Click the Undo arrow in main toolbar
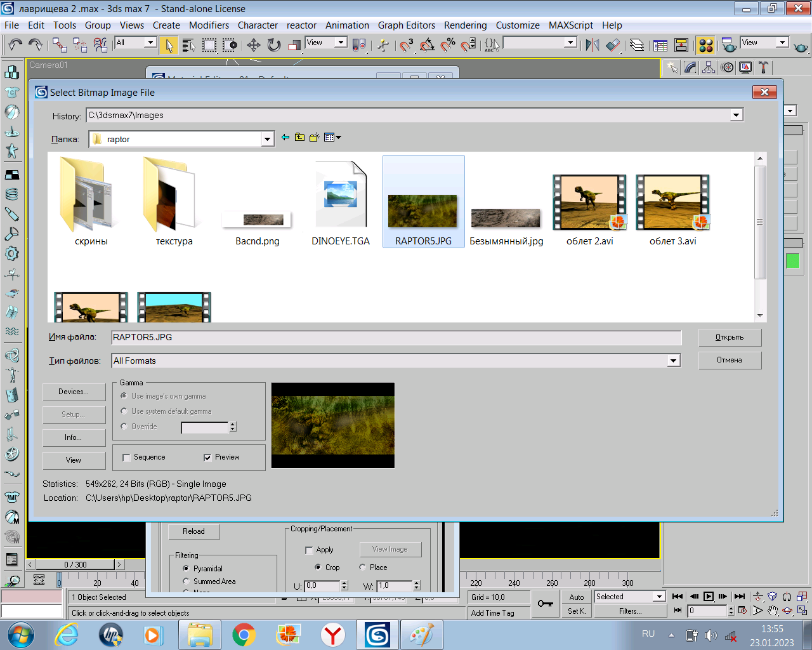This screenshot has width=812, height=650. tap(15, 44)
